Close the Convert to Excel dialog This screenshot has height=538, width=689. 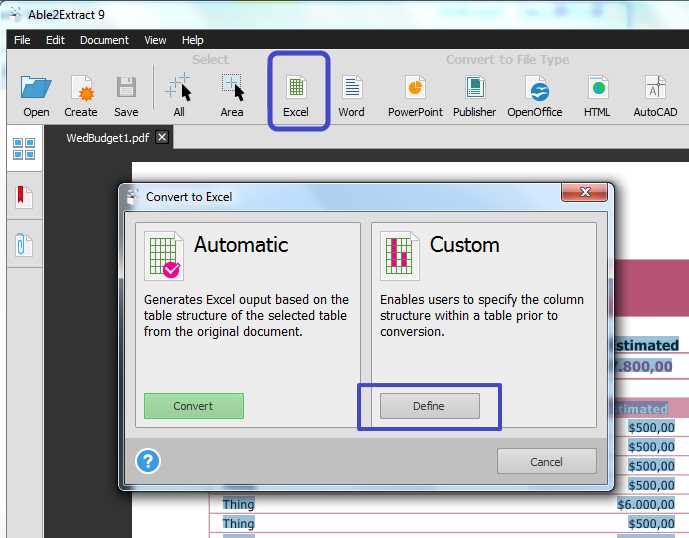point(584,192)
